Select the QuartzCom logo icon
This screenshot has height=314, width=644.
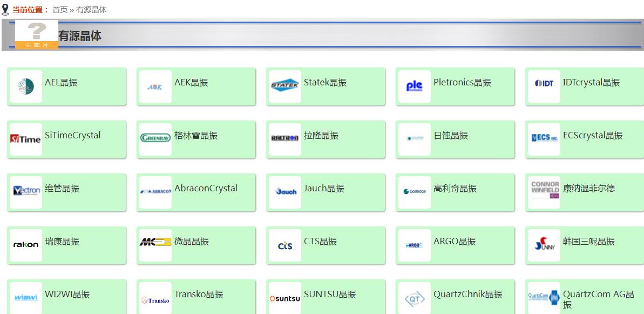pos(544,298)
